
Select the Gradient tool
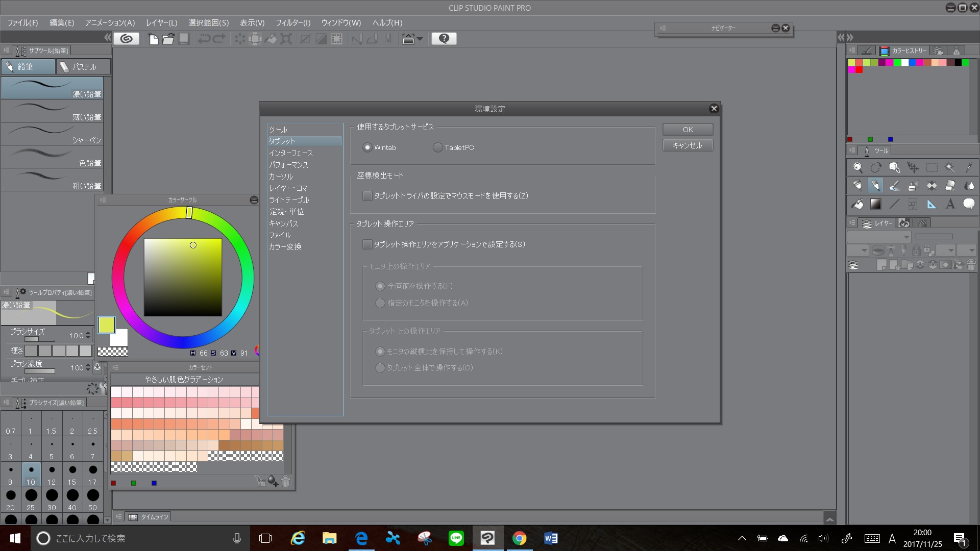(876, 204)
